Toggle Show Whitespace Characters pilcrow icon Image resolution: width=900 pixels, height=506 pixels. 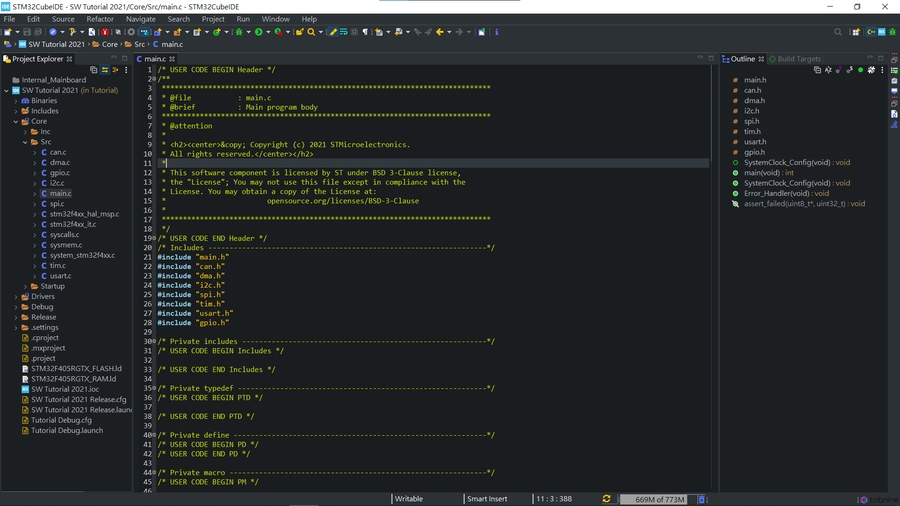tap(365, 32)
